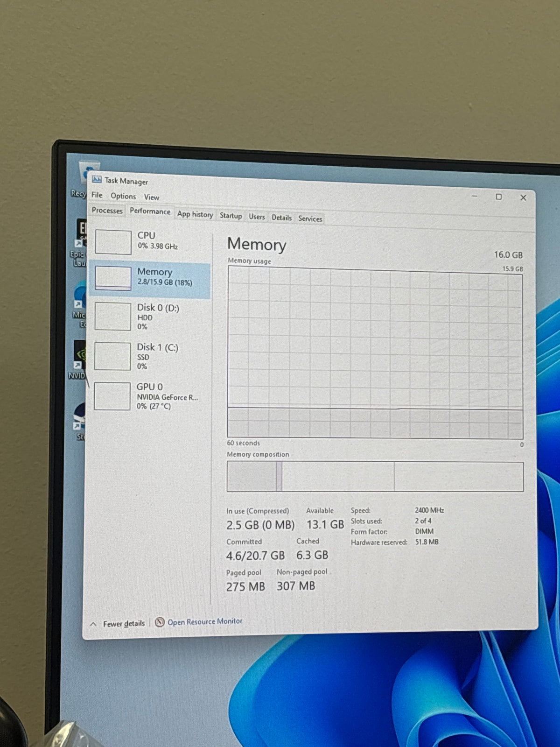Image resolution: width=560 pixels, height=747 pixels.
Task: Switch to the Services tab
Action: coord(310,218)
